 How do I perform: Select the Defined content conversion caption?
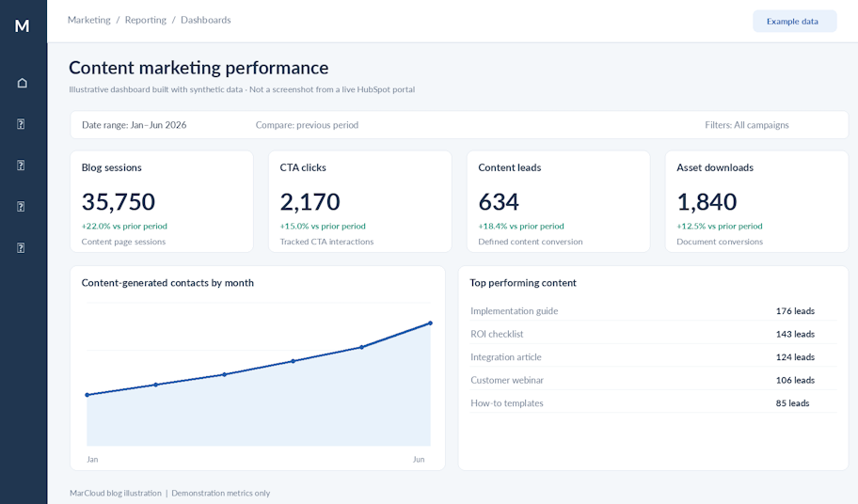click(x=531, y=242)
